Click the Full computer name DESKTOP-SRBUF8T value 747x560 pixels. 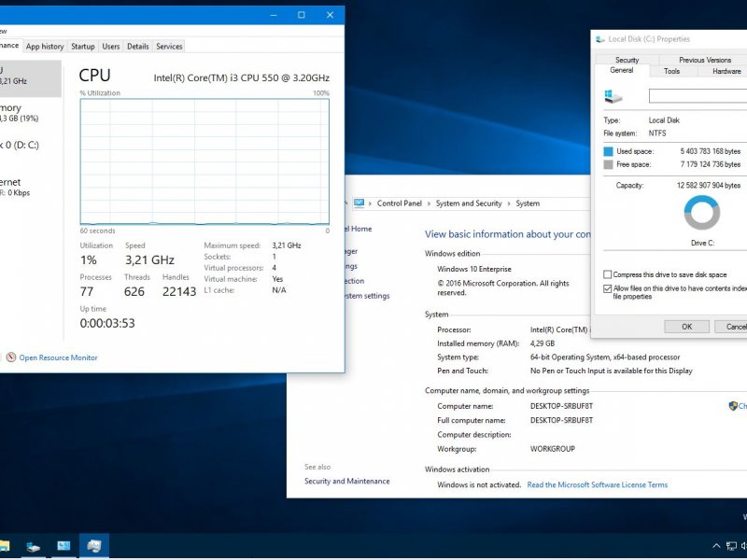tap(562, 421)
